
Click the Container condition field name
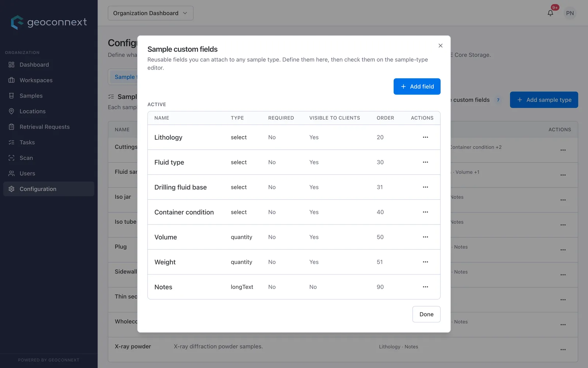(x=184, y=212)
